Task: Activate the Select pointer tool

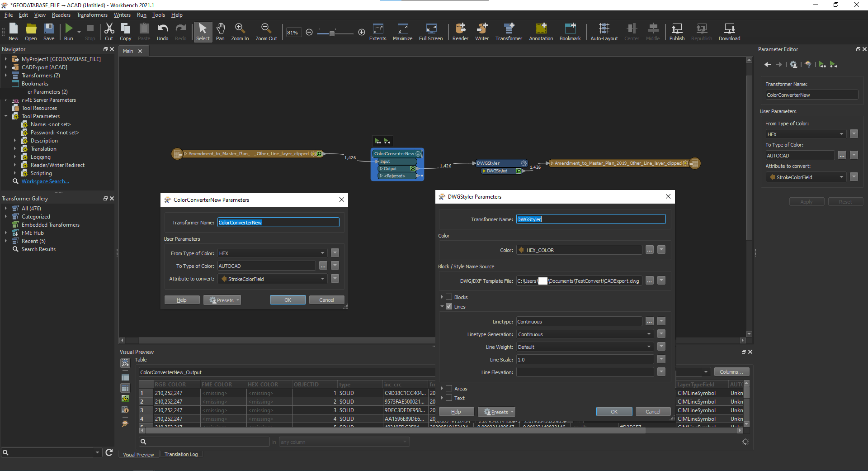Action: tap(203, 32)
